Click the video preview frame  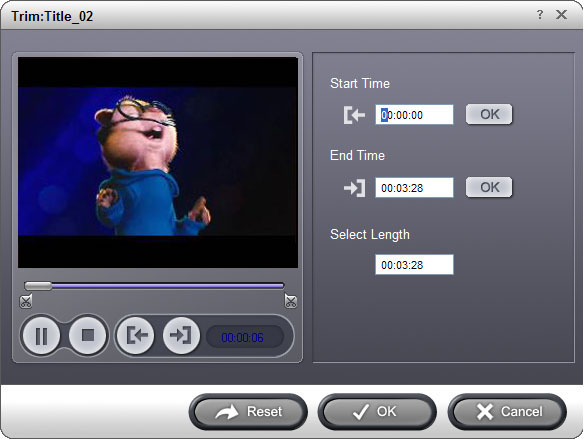pos(158,162)
